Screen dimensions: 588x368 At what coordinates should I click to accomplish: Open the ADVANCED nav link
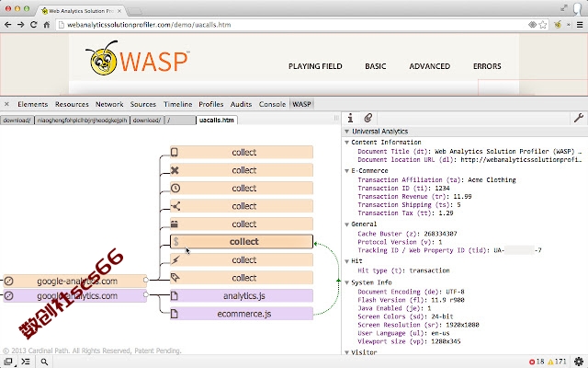pyautogui.click(x=429, y=66)
